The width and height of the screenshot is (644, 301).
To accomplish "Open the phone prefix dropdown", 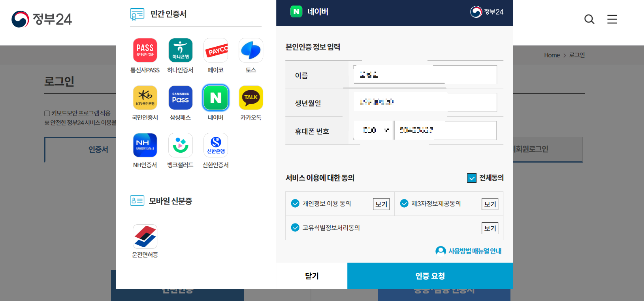I will pos(373,130).
